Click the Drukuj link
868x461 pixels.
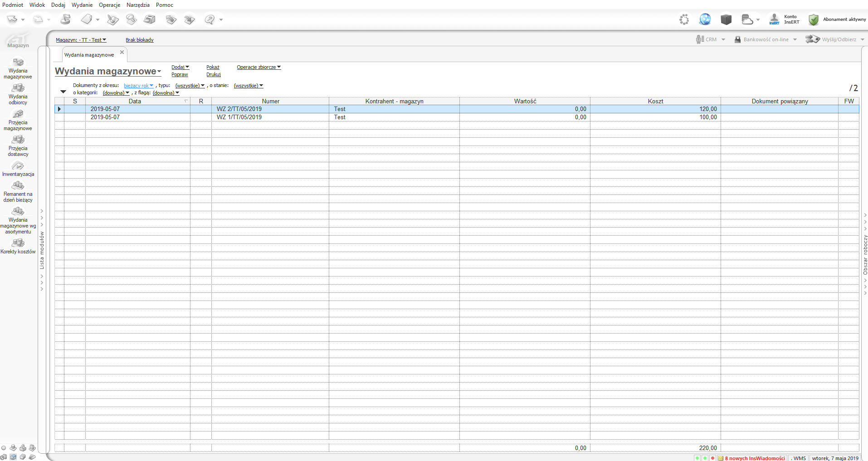tap(213, 74)
